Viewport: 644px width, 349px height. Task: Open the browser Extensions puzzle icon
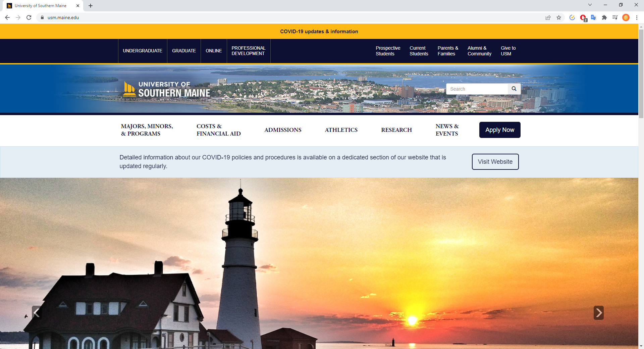(x=604, y=17)
